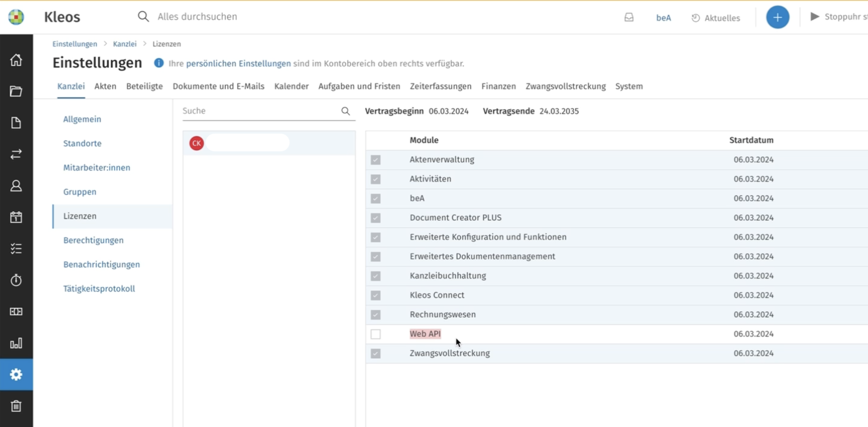
Task: Open the calendar sidebar icon
Action: click(x=16, y=217)
